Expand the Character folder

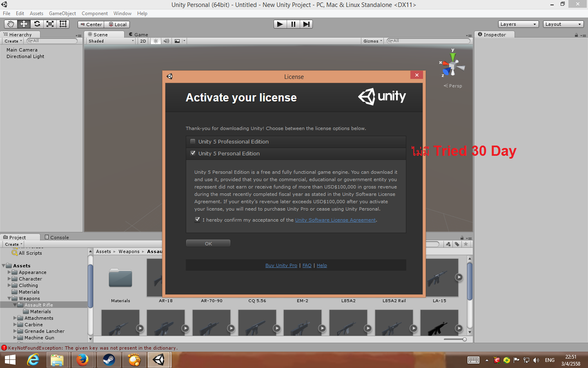9,278
